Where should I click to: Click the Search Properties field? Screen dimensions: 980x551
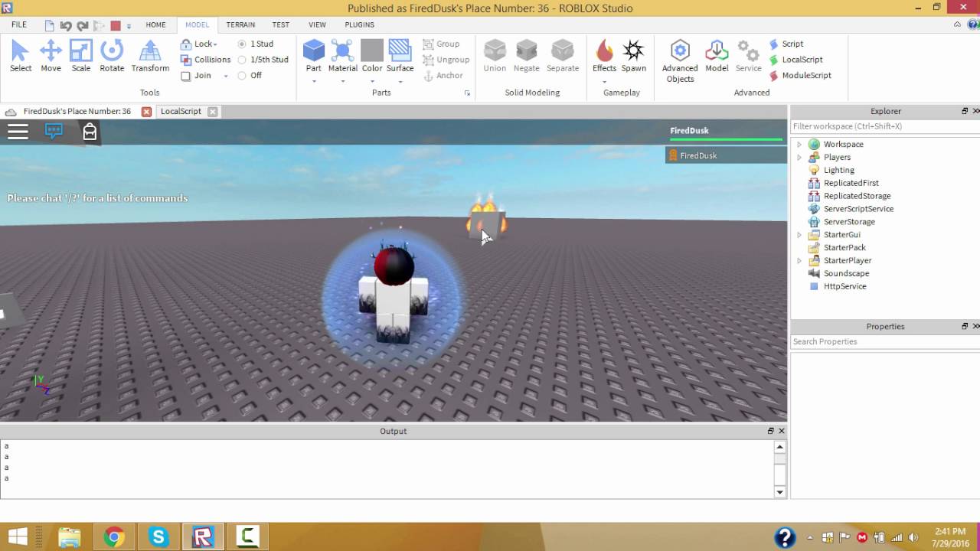[884, 341]
